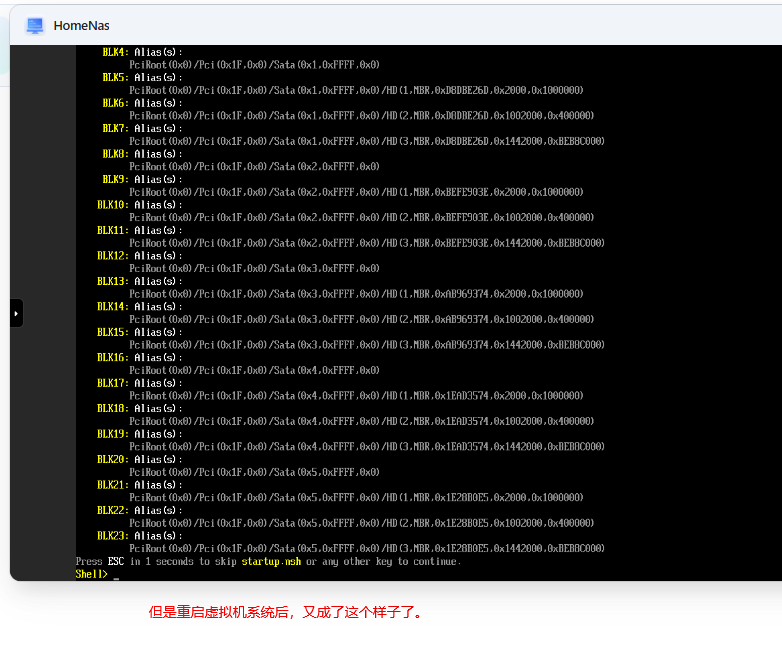Click the BLK20 device label
782x652 pixels.
click(x=112, y=459)
